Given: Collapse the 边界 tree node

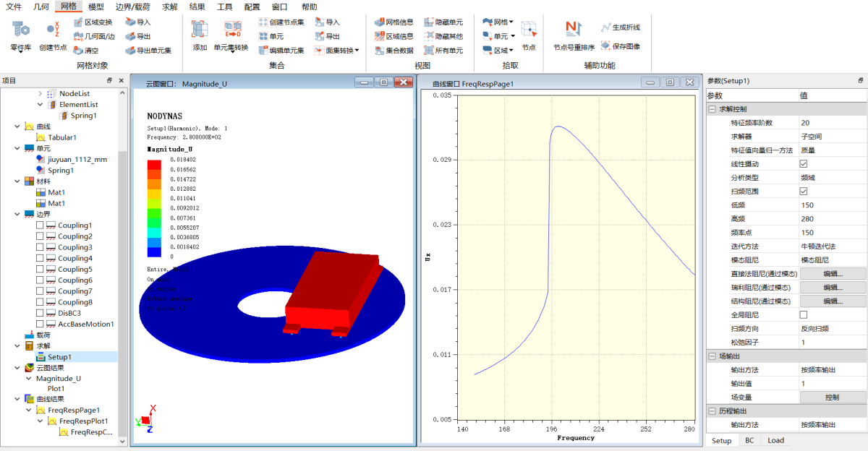Looking at the screenshot, I should coord(17,214).
